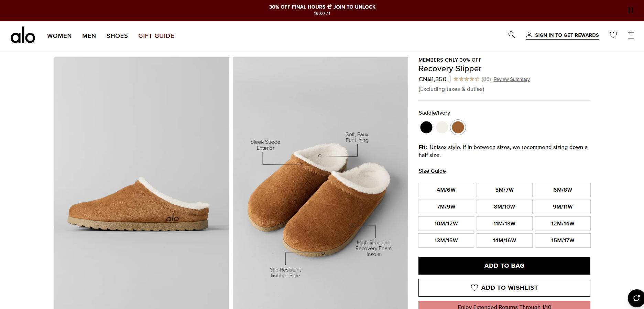Open the Size Guide link
Image resolution: width=644 pixels, height=309 pixels.
432,171
